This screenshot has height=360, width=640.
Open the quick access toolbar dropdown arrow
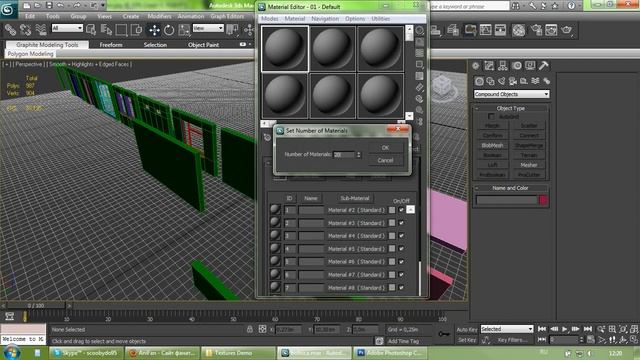pos(103,5)
